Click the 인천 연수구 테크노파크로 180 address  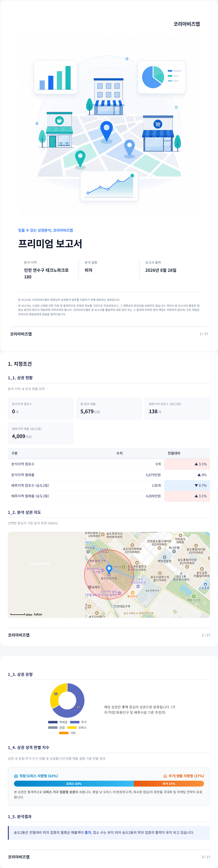(46, 274)
